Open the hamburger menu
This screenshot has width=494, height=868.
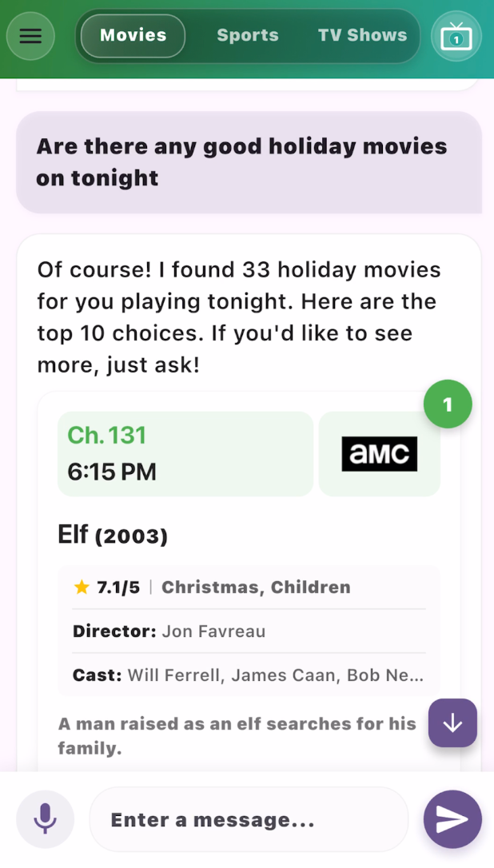tap(30, 36)
